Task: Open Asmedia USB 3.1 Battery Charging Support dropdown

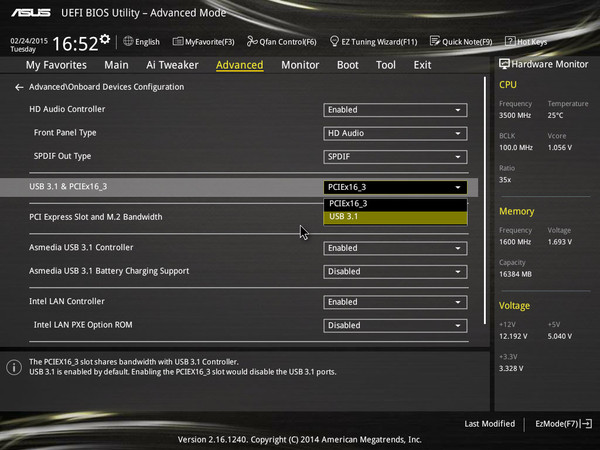Action: (x=395, y=271)
